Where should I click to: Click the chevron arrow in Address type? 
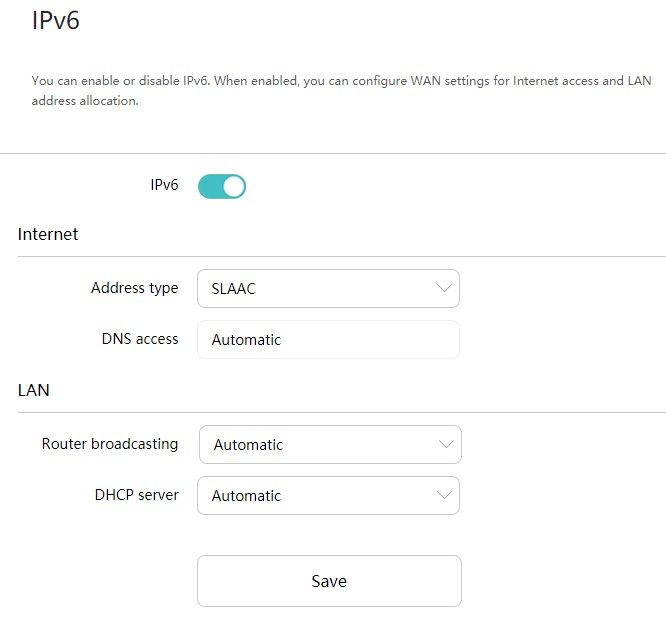(445, 289)
